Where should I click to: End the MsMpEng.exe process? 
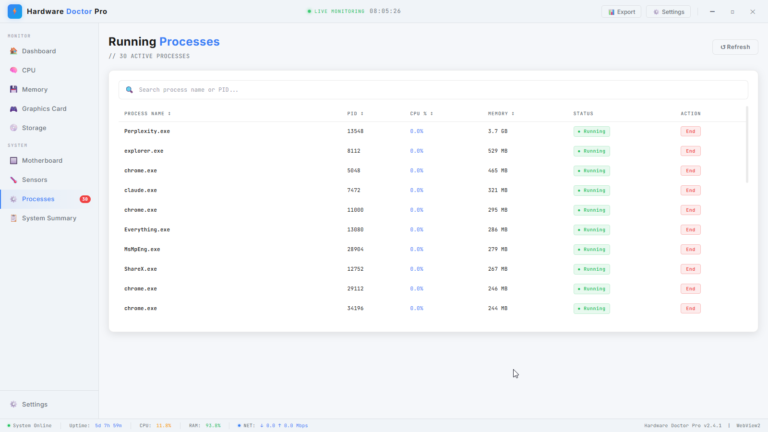(690, 249)
